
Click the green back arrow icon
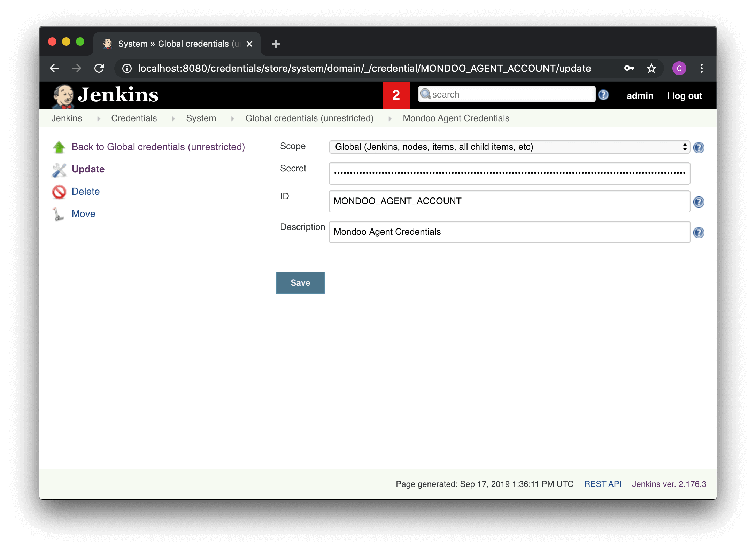point(59,147)
